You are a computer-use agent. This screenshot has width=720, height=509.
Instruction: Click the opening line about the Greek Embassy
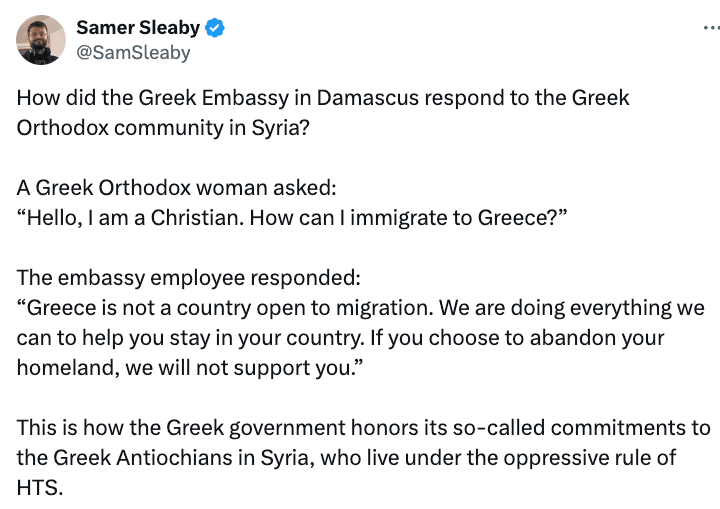tap(323, 99)
